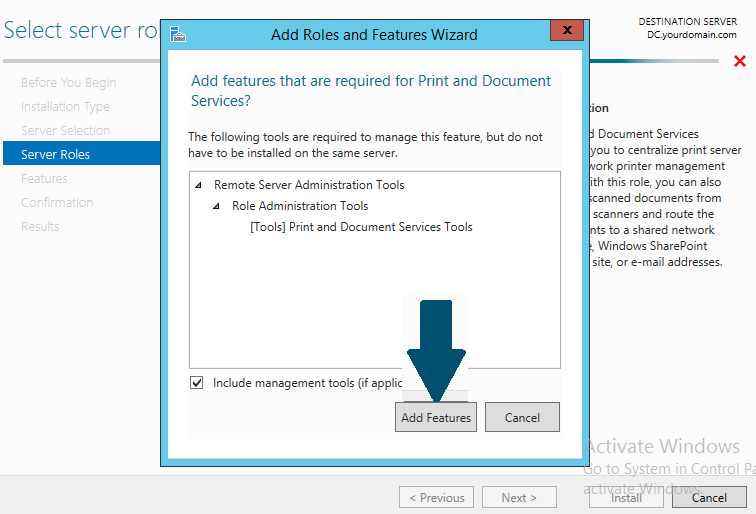Screen dimensions: 756x514
Task: Click the wizard icon in dialog title bar
Action: (177, 35)
